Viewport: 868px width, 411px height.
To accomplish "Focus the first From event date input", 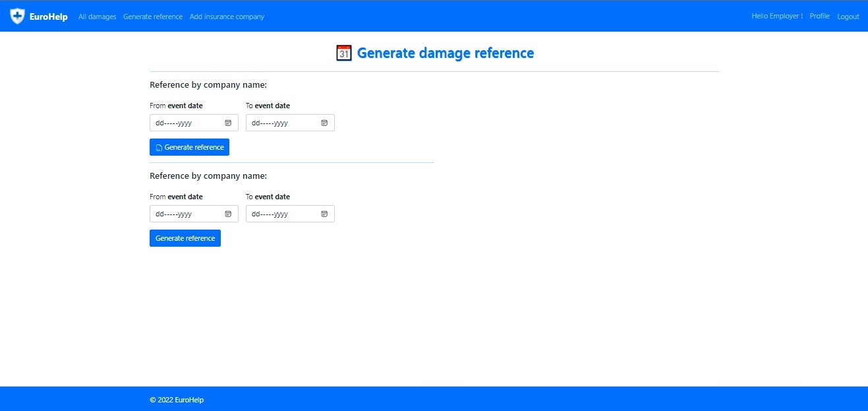I will [x=194, y=123].
